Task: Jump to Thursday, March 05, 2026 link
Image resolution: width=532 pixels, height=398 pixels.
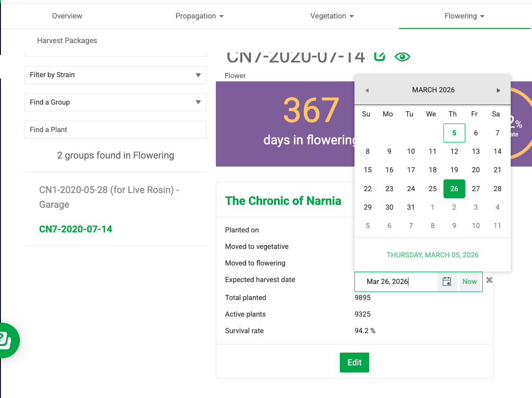Action: 433,255
